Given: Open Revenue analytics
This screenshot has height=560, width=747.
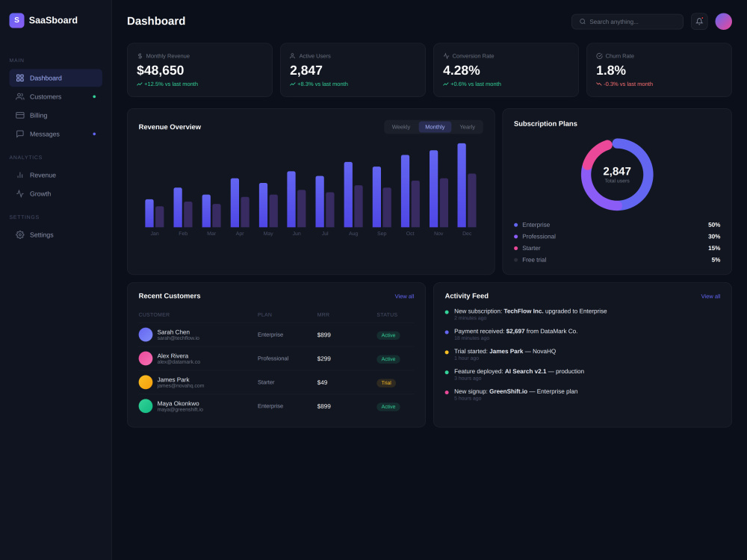Looking at the screenshot, I should point(56,175).
